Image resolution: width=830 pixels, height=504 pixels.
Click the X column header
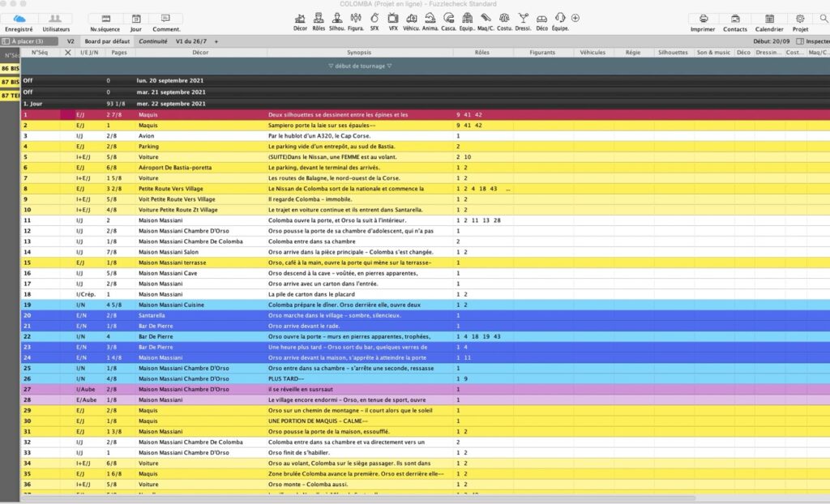click(67, 53)
